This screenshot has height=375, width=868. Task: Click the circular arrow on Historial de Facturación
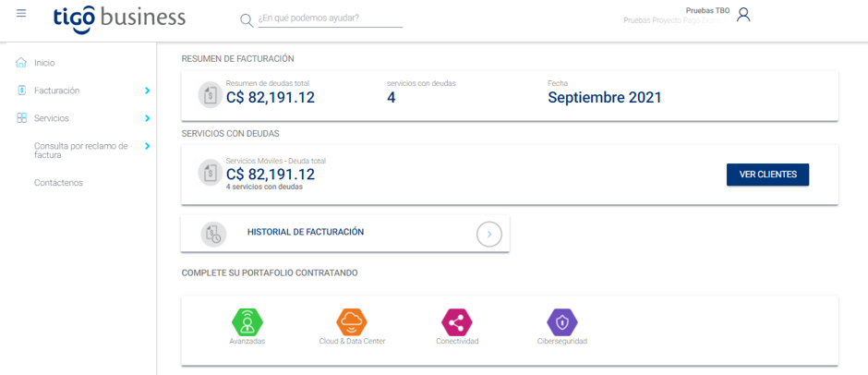point(488,235)
